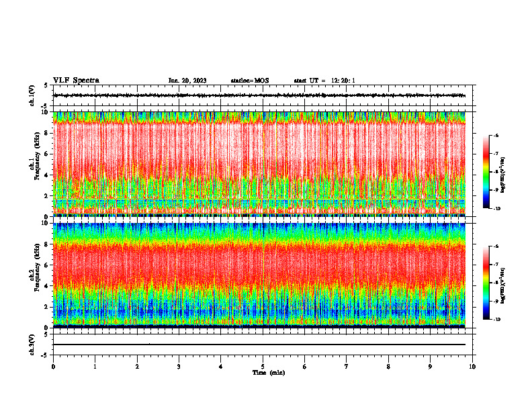
Task: Click the 9 minute tick on time axis
Action: 430,367
